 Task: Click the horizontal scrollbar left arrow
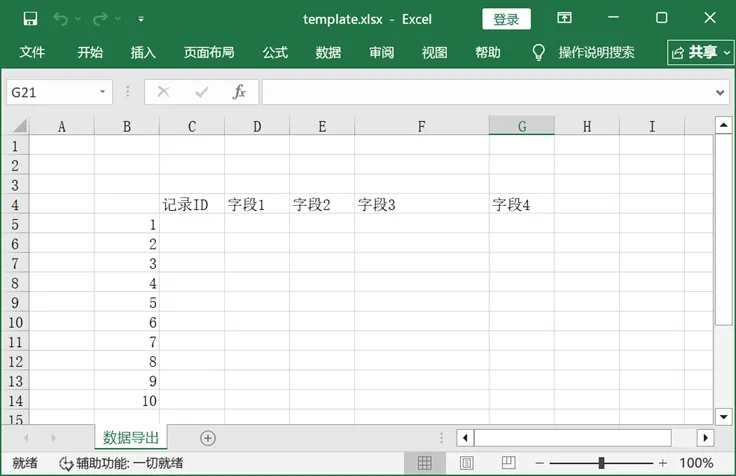465,438
